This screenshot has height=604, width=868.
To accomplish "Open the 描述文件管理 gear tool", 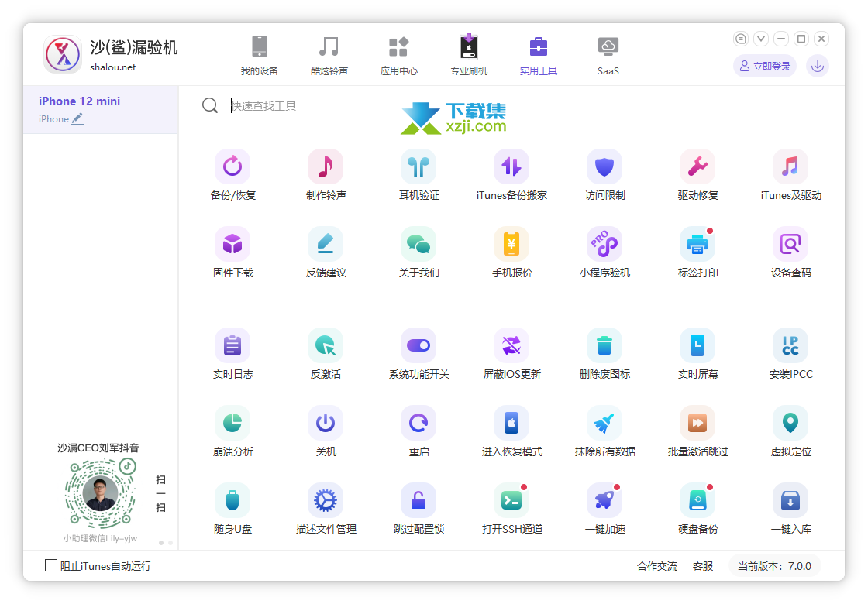I will coord(325,500).
